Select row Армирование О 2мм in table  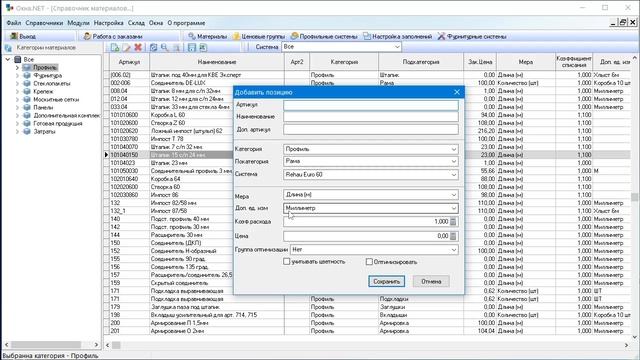370,331
